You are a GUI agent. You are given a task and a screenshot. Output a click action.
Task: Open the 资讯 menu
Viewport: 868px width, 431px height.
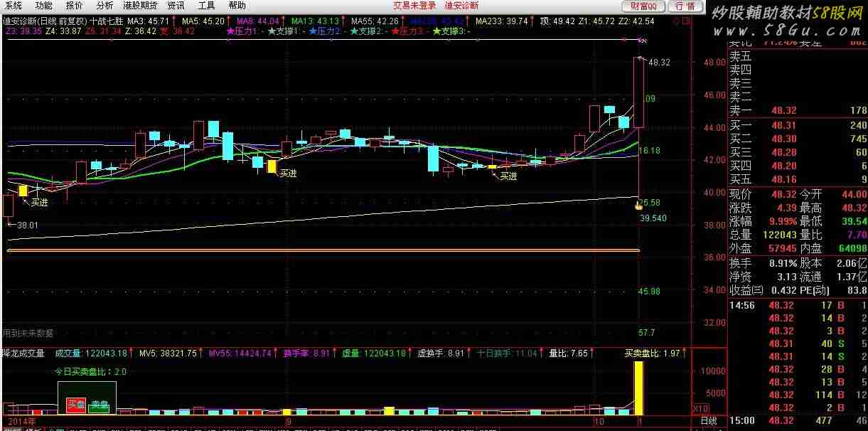coord(176,6)
